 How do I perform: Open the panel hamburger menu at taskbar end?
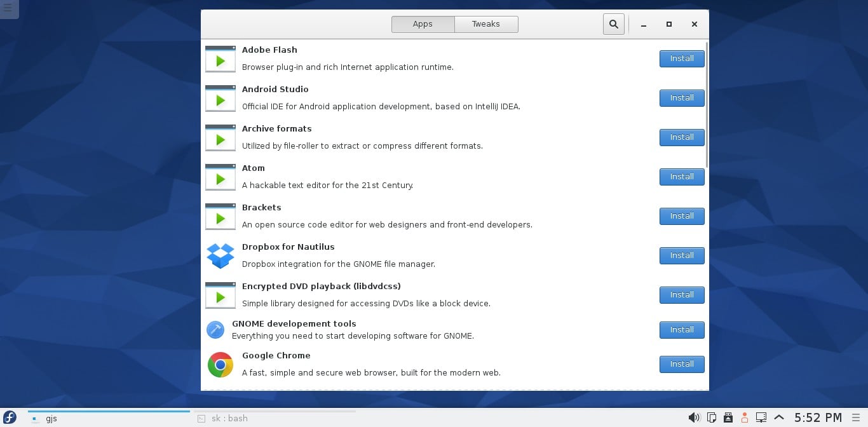855,417
